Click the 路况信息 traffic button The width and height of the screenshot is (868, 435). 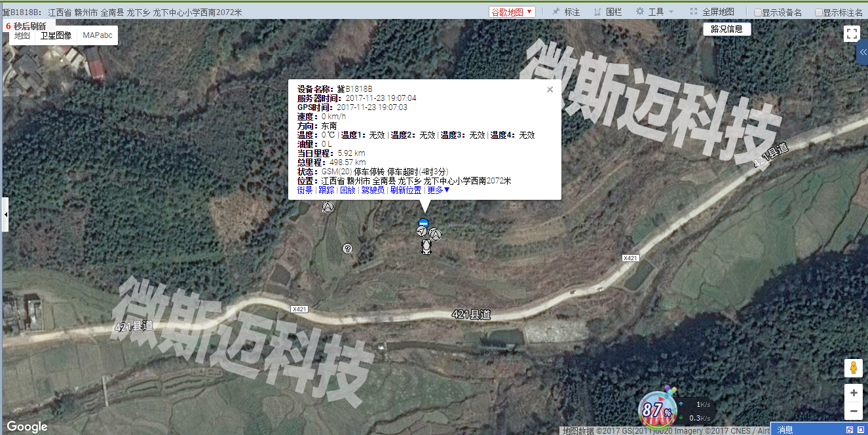726,29
